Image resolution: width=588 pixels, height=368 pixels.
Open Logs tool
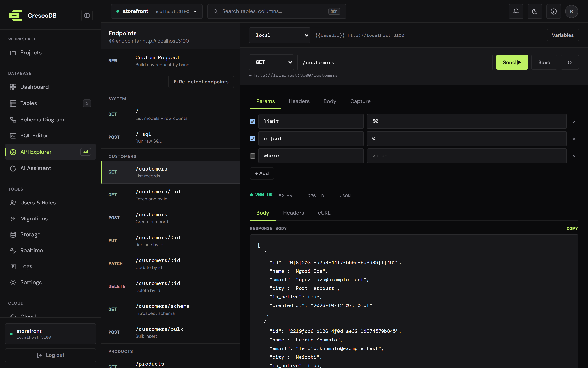point(50,266)
